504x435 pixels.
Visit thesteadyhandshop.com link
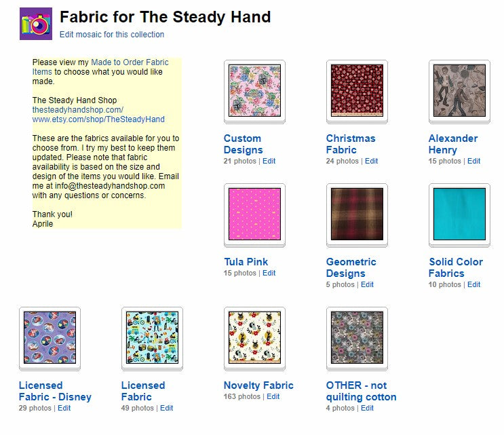(77, 110)
